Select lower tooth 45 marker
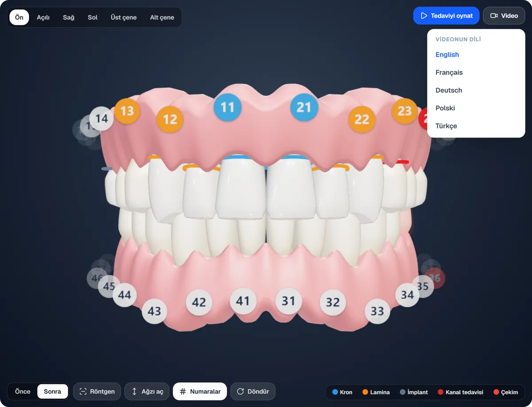Image resolution: width=532 pixels, height=407 pixels. (x=109, y=286)
